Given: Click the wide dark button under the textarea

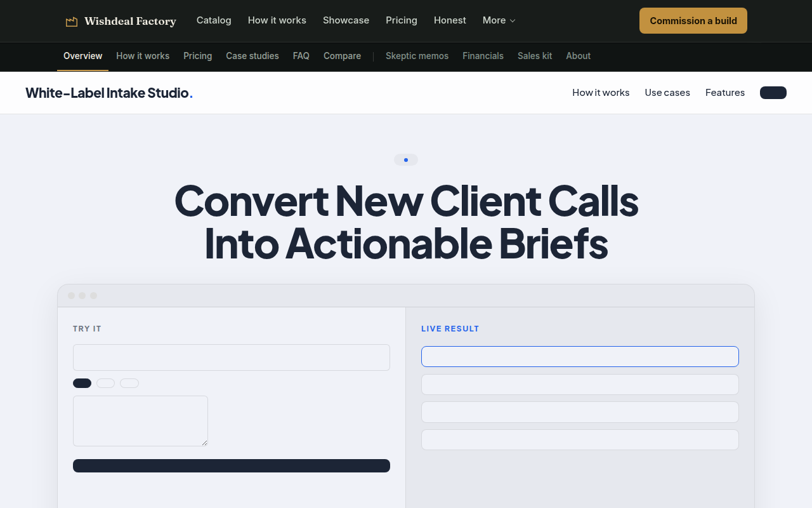Looking at the screenshot, I should pos(232,465).
